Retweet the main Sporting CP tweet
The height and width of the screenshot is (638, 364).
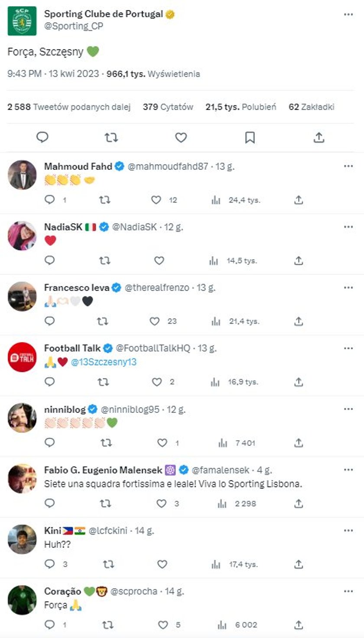point(111,137)
